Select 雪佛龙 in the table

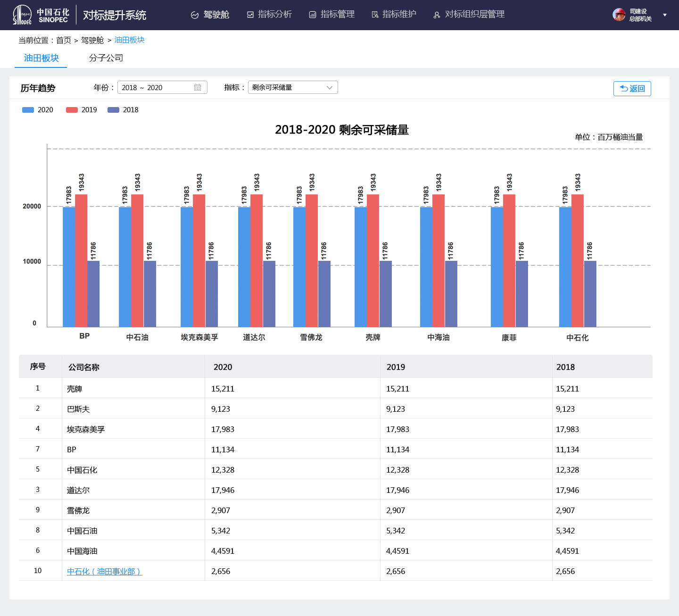pyautogui.click(x=78, y=511)
